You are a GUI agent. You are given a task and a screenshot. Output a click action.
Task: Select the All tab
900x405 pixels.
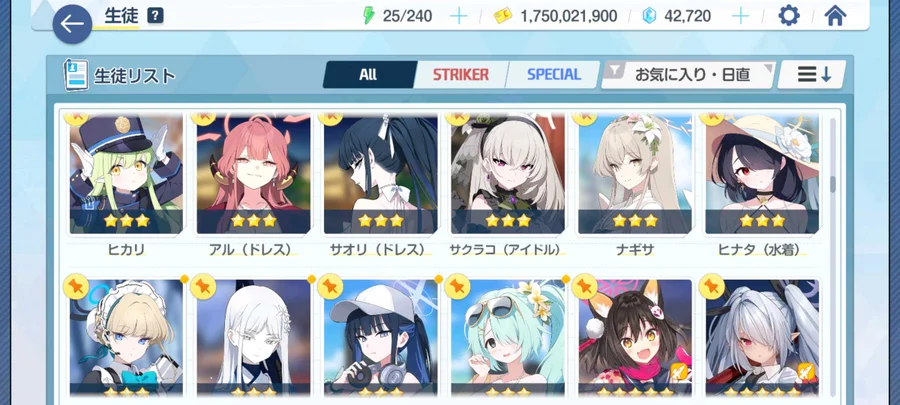point(368,75)
